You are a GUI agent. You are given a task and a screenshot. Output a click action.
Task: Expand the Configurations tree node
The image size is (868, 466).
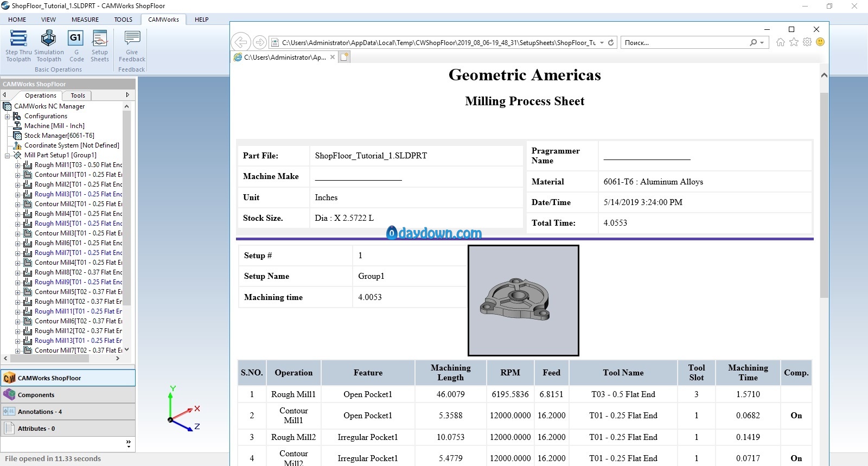(8, 117)
